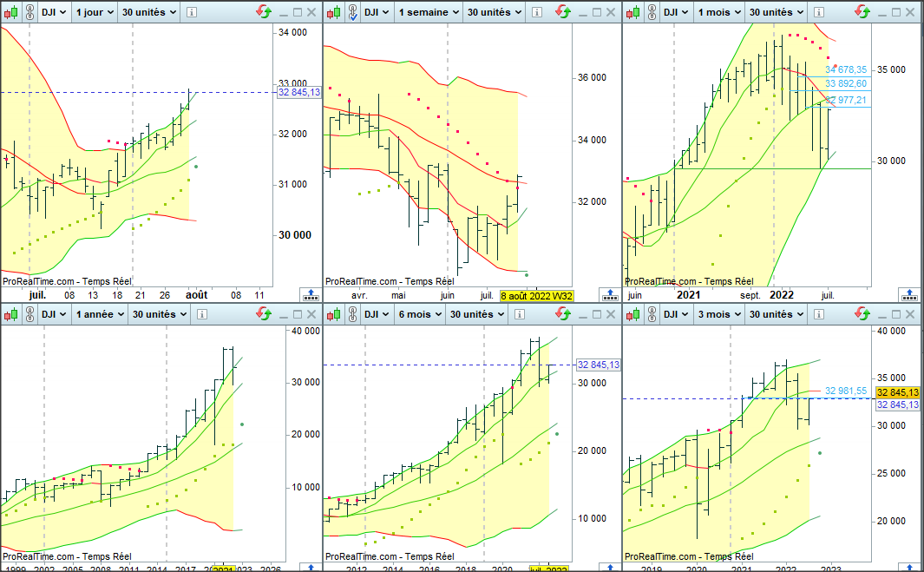Image resolution: width=924 pixels, height=572 pixels.
Task: Open '30 unités' dropdown in 6 mois window
Action: coord(476,314)
